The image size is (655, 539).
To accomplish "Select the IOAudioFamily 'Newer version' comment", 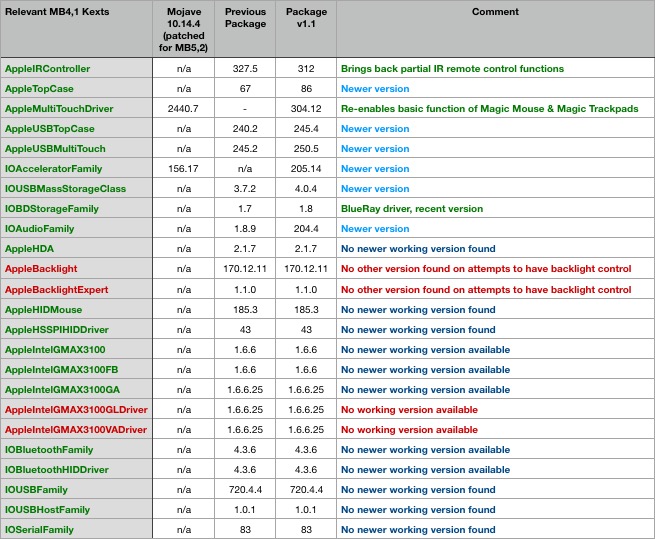I will click(x=375, y=229).
